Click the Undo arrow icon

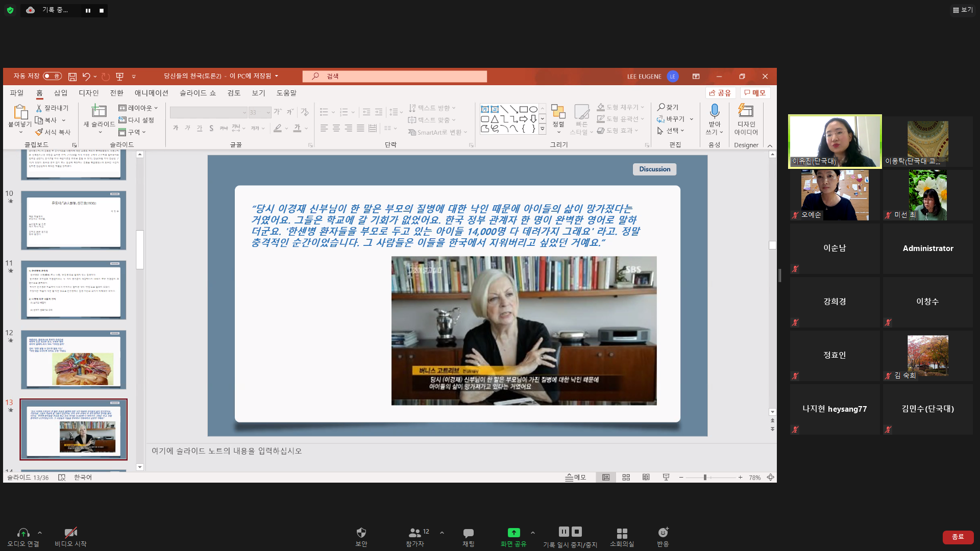(86, 77)
